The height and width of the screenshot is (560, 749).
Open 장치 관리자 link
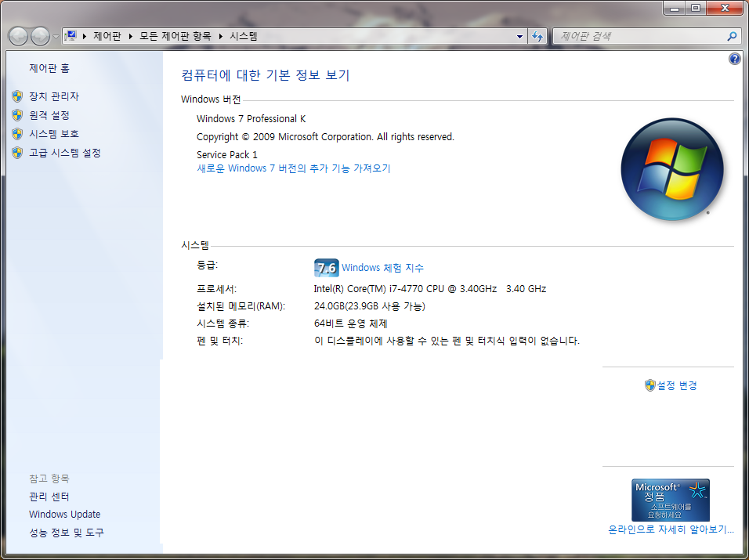coord(54,96)
